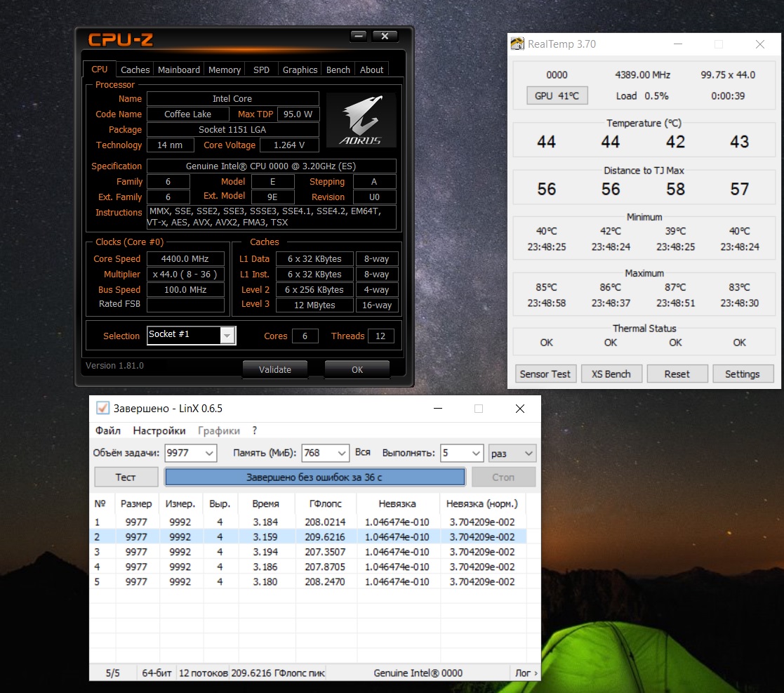The image size is (784, 693).
Task: Click the Multiplier x 44.0 field
Action: click(x=185, y=274)
